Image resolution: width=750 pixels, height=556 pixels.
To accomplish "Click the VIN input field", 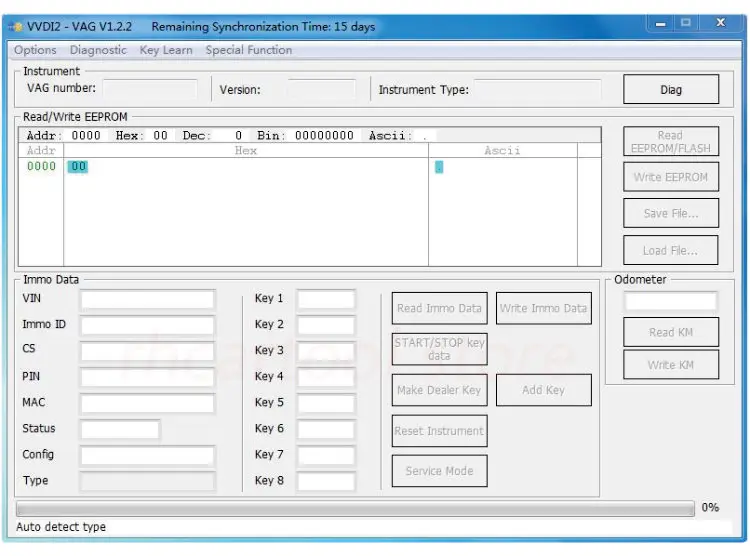I will coord(148,300).
